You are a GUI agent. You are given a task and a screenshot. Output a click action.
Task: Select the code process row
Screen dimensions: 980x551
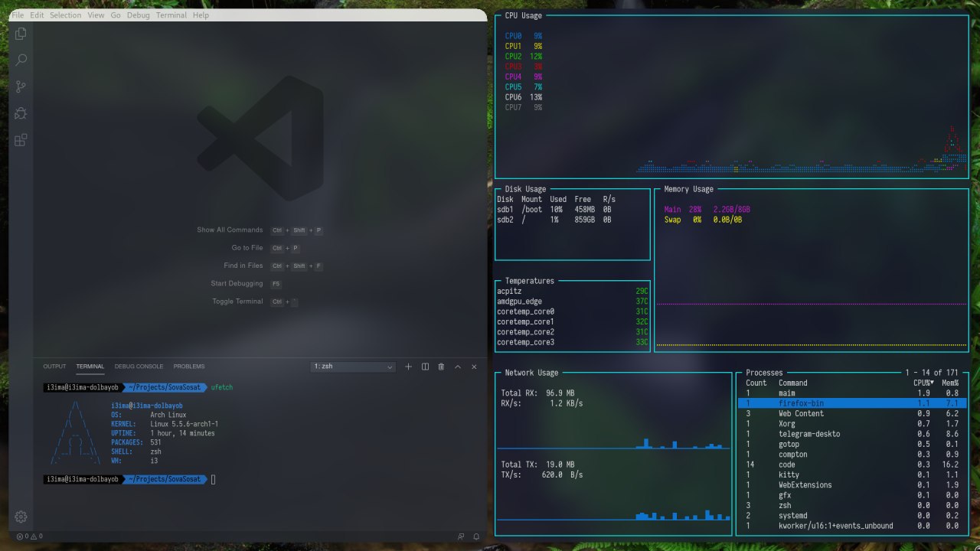click(x=853, y=465)
